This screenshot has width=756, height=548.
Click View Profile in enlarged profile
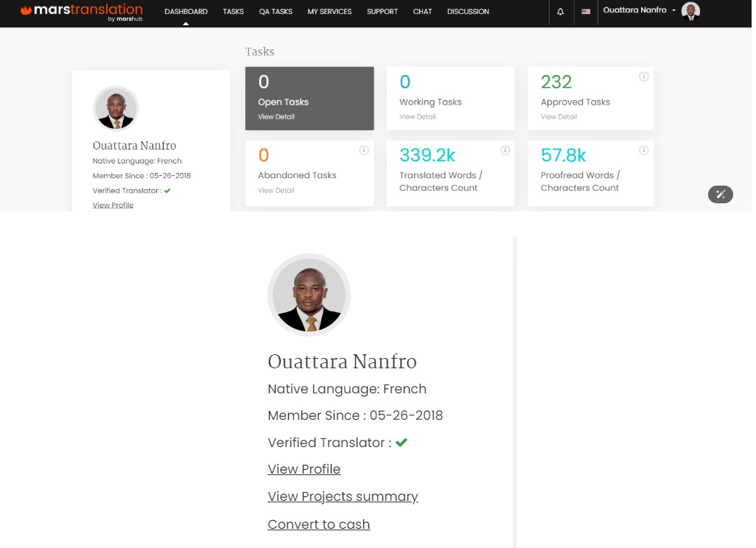[304, 469]
